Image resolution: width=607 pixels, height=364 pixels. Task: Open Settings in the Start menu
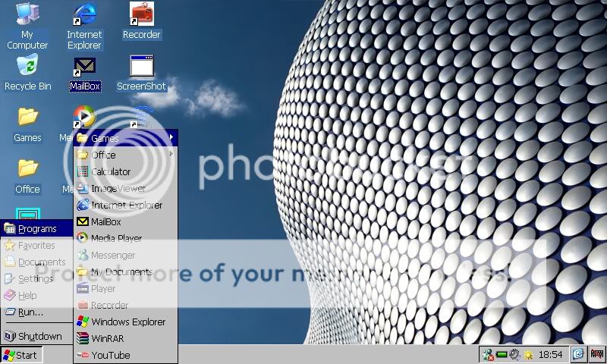[x=36, y=278]
